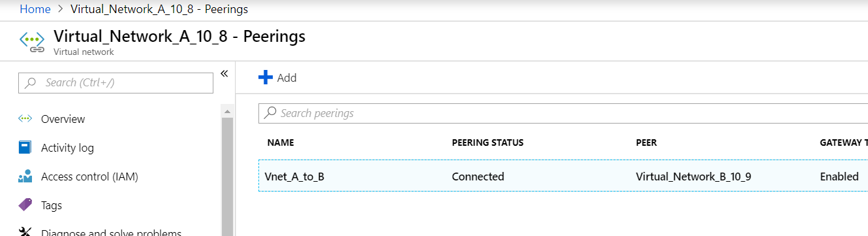
Task: Select the Vnet_A_to_B peering row
Action: [563, 176]
